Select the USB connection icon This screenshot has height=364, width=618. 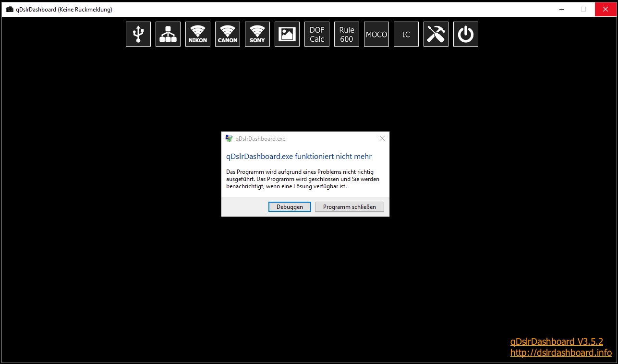click(138, 34)
